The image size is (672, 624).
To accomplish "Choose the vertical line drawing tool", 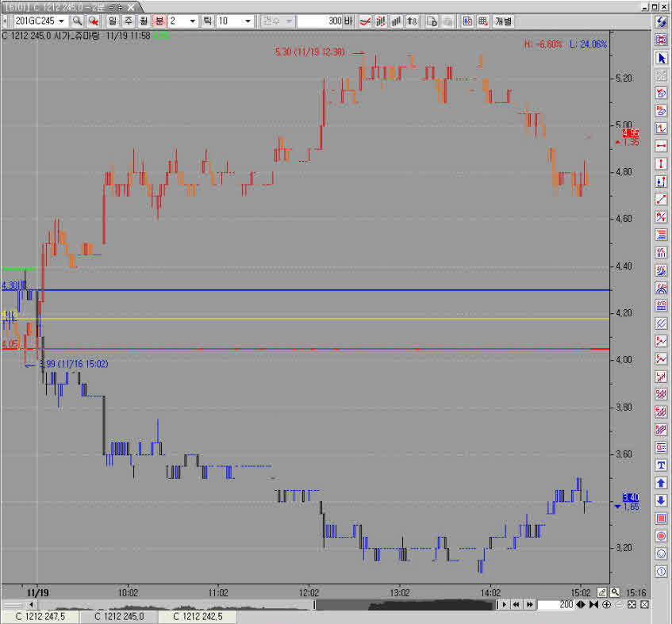I will [x=661, y=163].
